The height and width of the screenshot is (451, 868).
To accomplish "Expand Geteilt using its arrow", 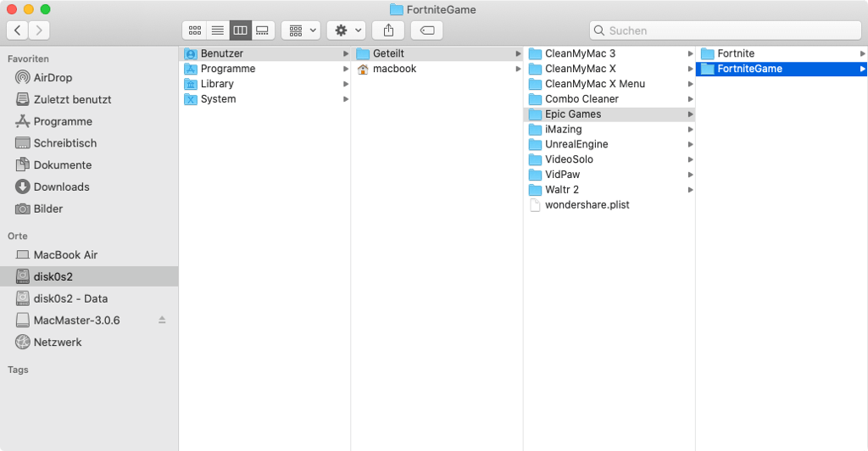I will 518,53.
